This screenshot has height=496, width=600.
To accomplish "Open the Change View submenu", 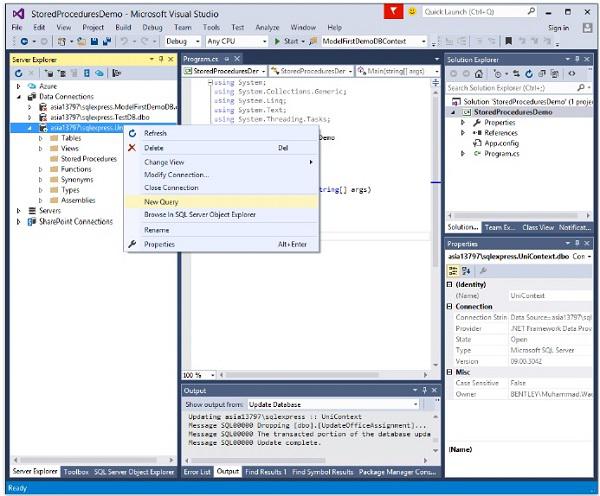I will [x=222, y=162].
